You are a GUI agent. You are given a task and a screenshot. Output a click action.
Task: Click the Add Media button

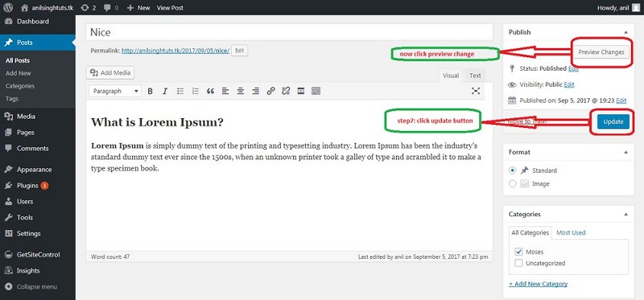pyautogui.click(x=110, y=72)
